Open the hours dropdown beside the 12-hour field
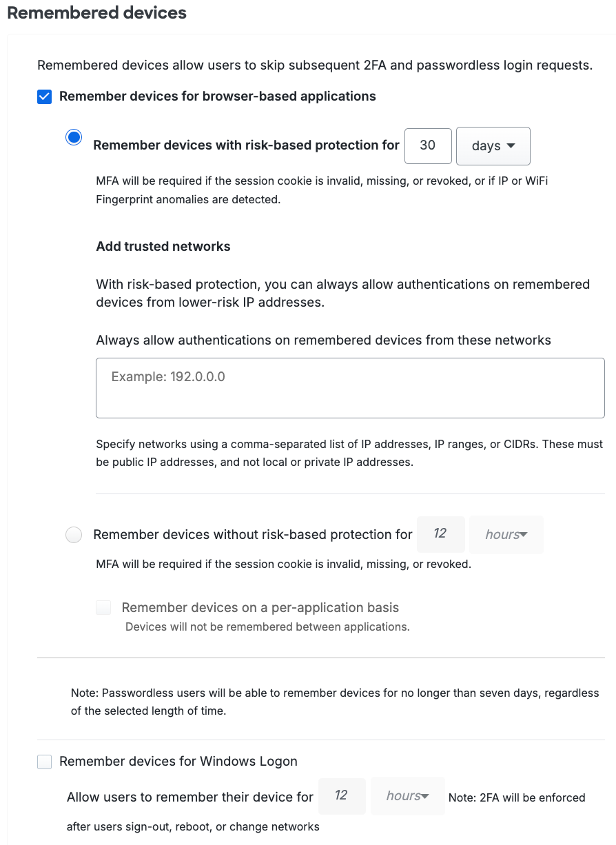 click(506, 534)
